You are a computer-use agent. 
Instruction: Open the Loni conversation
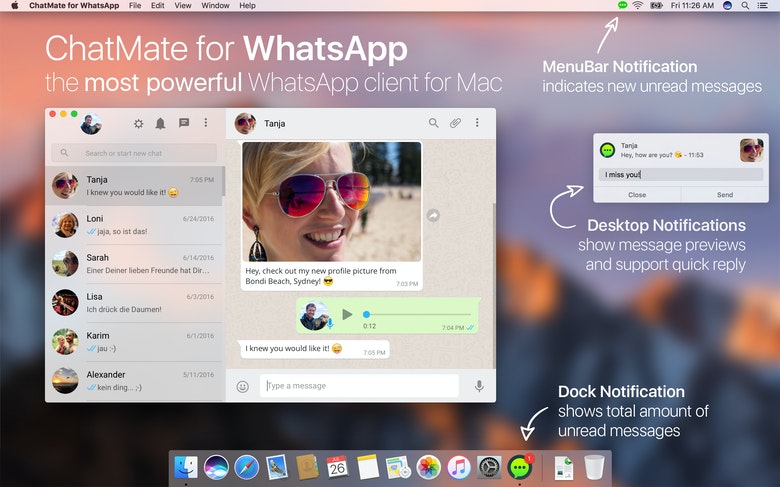(x=133, y=225)
